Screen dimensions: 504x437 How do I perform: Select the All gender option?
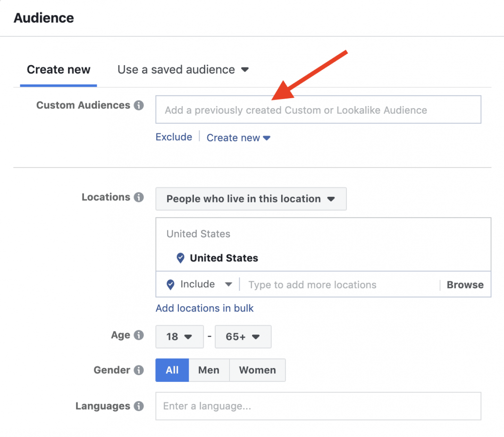click(172, 370)
